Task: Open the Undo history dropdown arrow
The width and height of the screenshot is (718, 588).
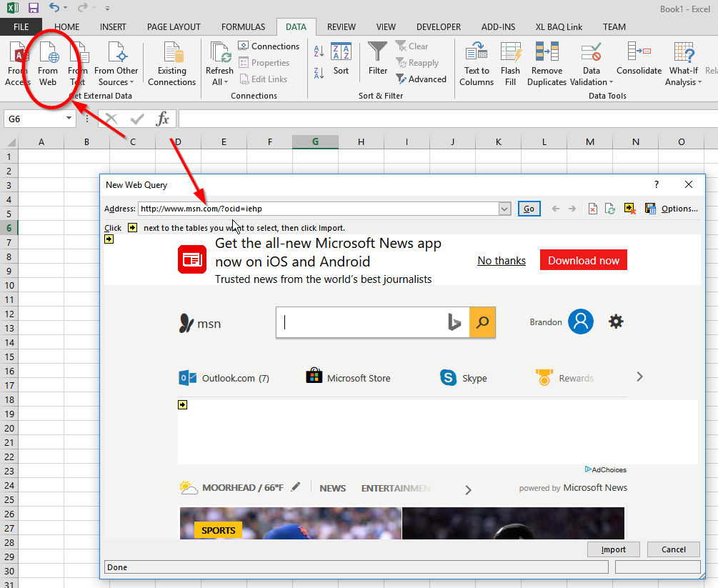Action: [66, 8]
